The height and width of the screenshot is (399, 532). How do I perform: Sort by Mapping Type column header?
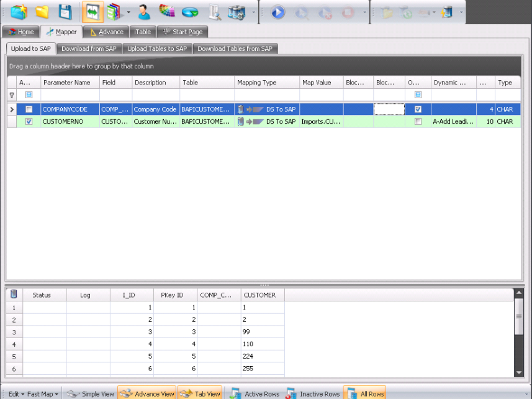click(x=267, y=83)
